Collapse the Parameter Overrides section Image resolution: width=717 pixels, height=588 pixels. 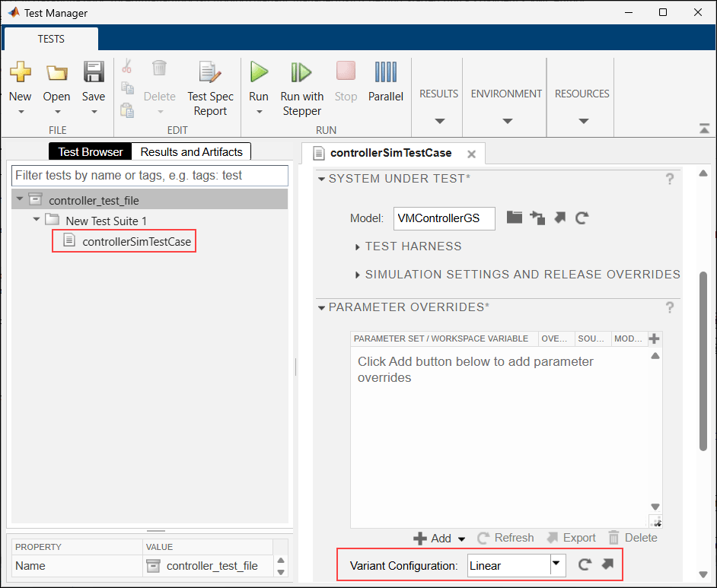[321, 308]
